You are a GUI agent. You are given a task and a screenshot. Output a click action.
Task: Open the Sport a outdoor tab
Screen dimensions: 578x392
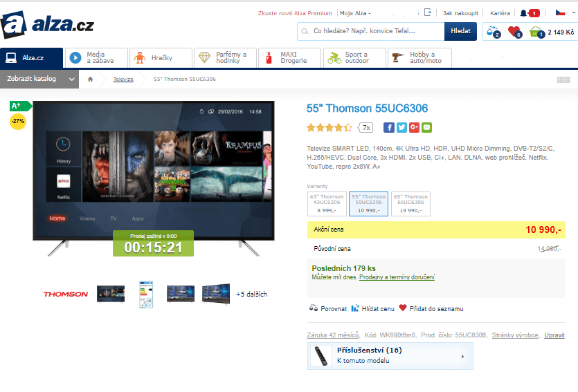[x=354, y=58]
